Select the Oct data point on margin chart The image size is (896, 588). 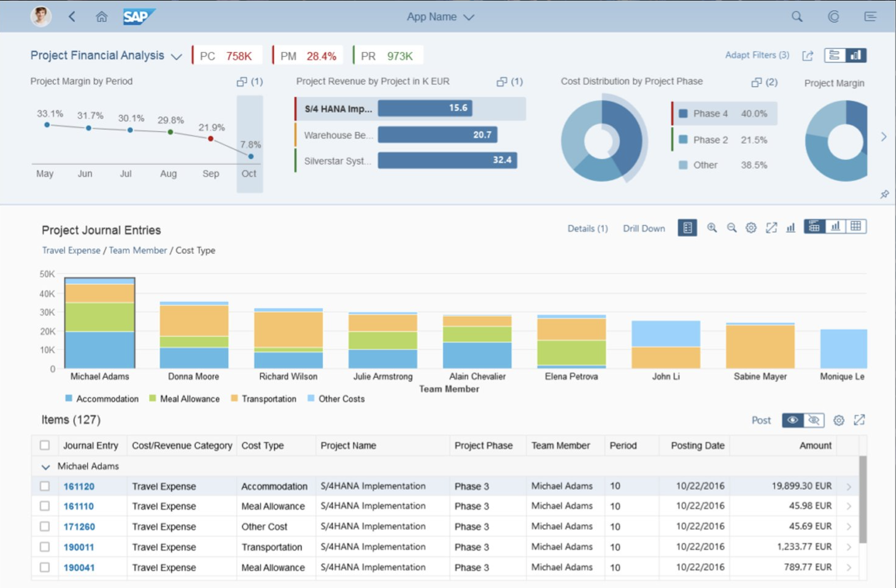(251, 157)
